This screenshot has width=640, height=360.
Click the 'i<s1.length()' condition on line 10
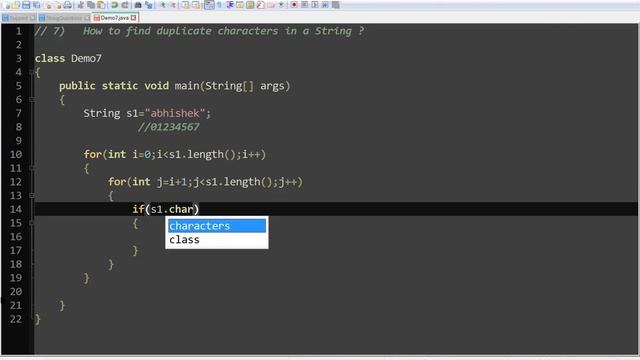[x=197, y=154]
